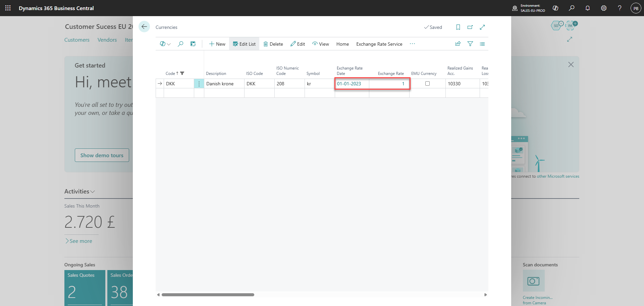Expand the Currencies page to full width

[482, 27]
